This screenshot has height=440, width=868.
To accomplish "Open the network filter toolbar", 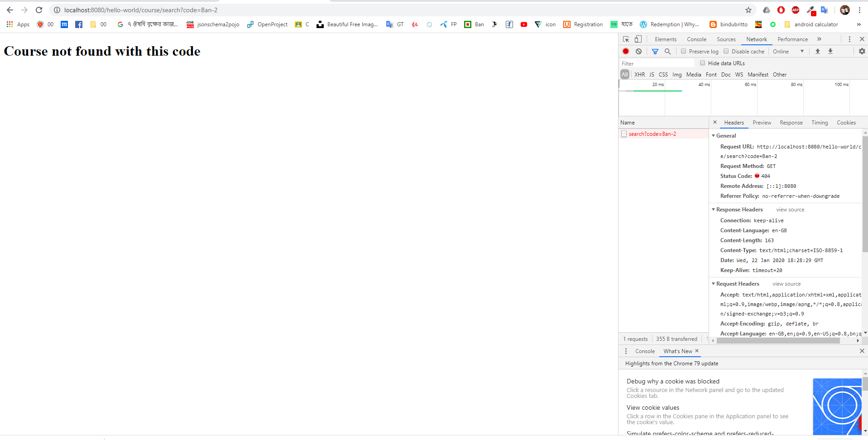I will [x=655, y=51].
